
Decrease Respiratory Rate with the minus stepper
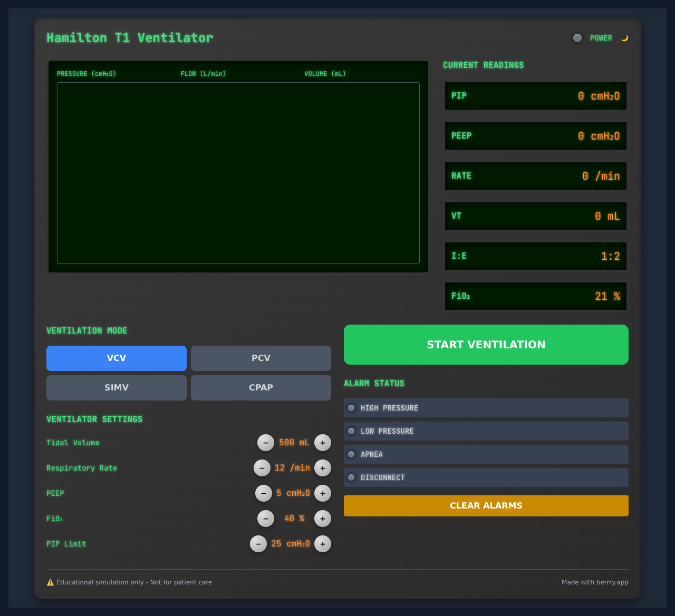[262, 468]
